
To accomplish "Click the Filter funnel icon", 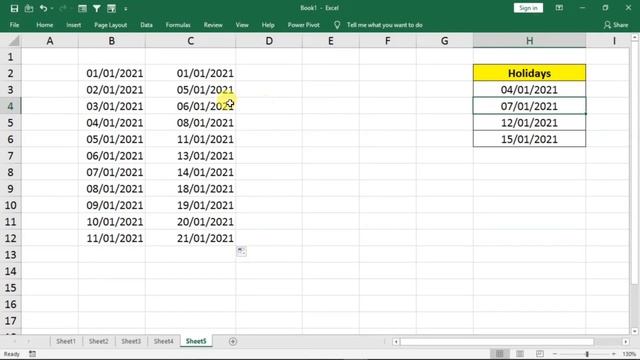I will point(97,8).
